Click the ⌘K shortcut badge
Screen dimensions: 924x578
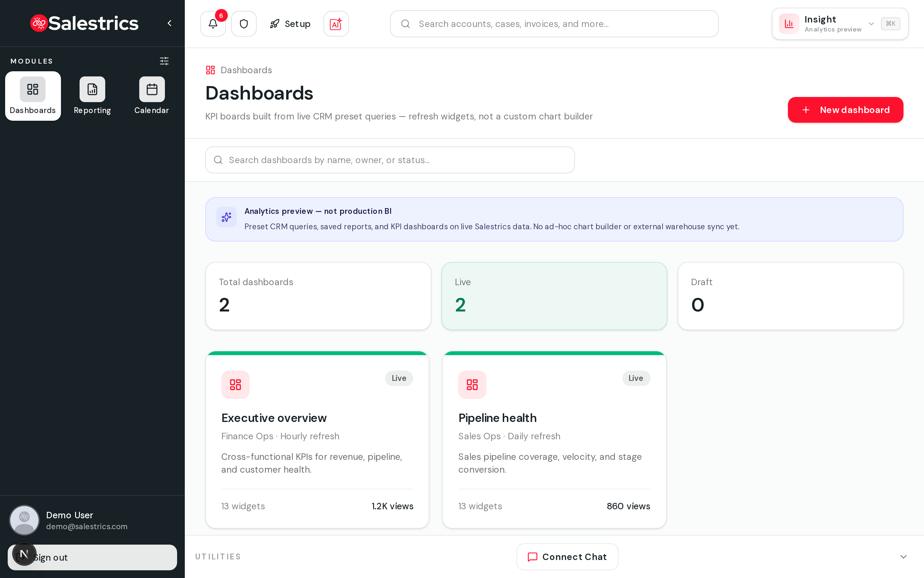[x=890, y=24]
